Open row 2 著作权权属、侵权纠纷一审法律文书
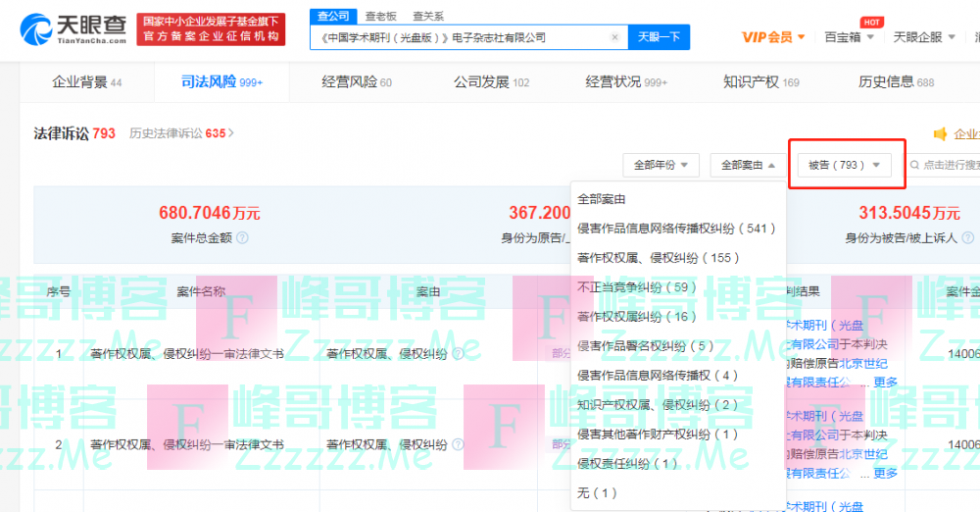The height and width of the screenshot is (512, 980). tap(187, 445)
